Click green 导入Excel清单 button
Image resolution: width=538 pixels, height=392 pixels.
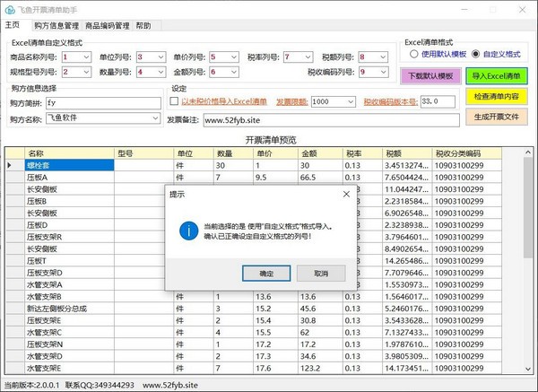click(x=498, y=76)
